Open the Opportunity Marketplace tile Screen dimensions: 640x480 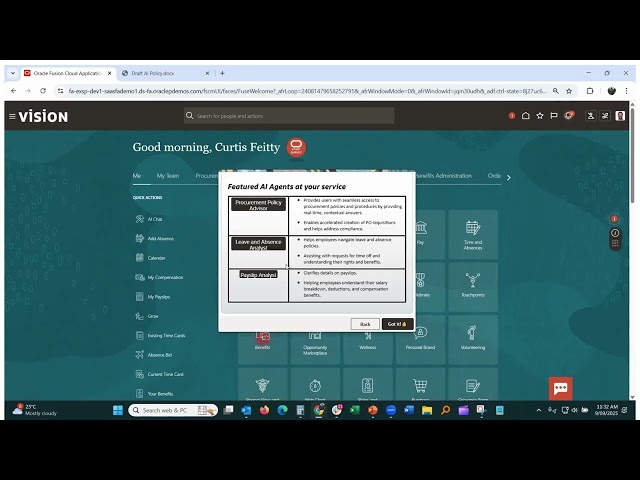[315, 347]
